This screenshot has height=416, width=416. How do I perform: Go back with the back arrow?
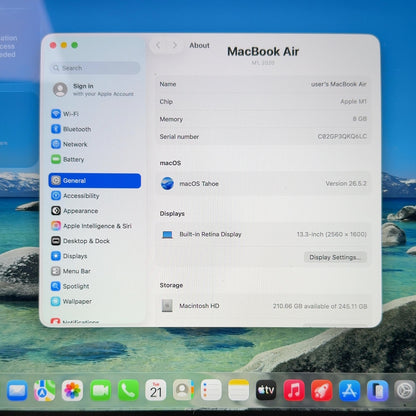coord(158,45)
